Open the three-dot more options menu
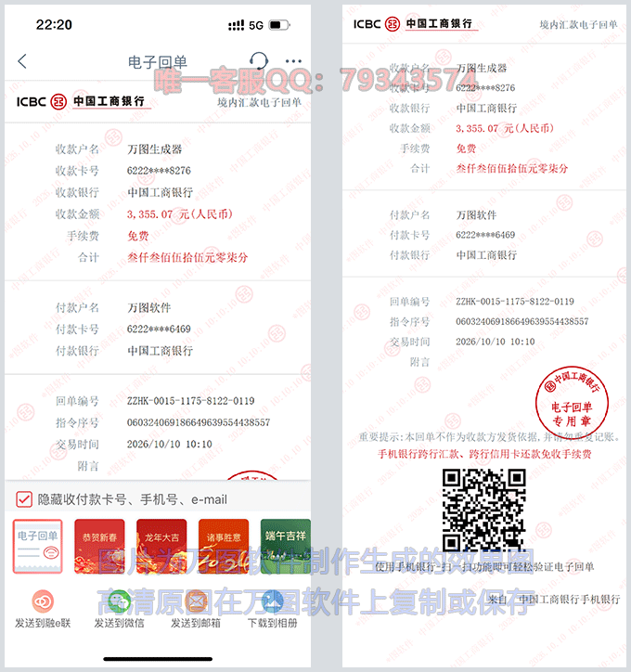This screenshot has height=672, width=631. point(293,61)
